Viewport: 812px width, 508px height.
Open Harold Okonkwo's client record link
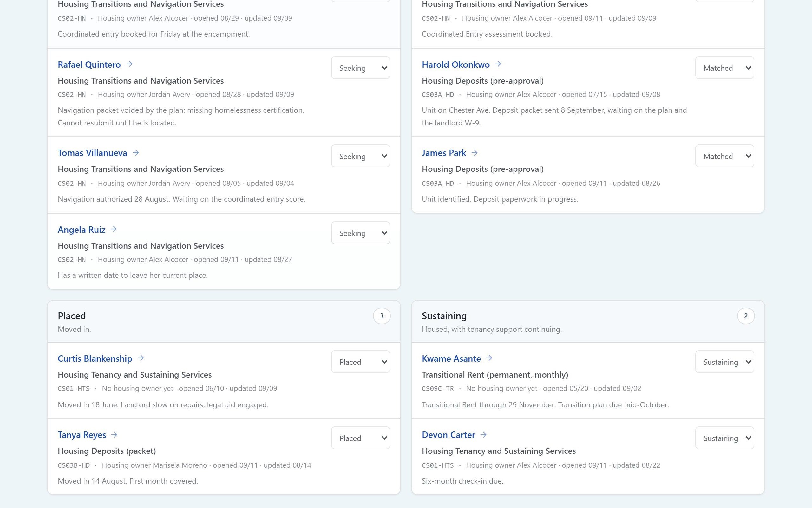(456, 64)
